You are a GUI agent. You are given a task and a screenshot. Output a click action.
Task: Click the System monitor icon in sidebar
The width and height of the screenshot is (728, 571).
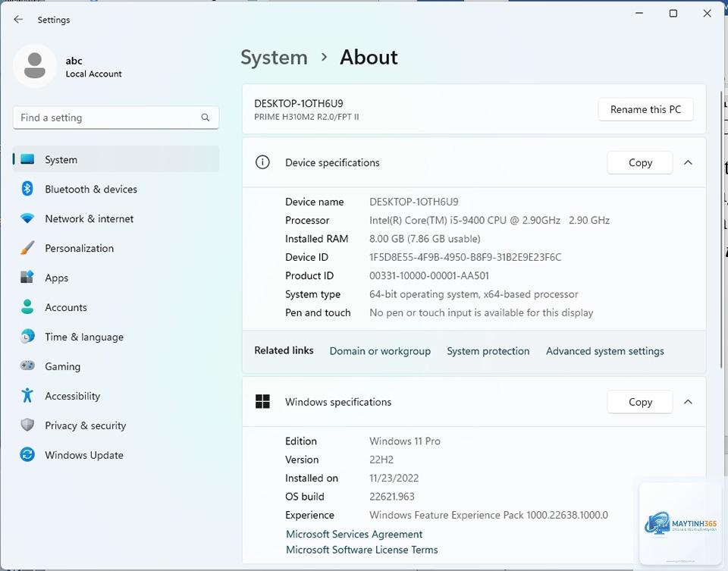click(27, 159)
